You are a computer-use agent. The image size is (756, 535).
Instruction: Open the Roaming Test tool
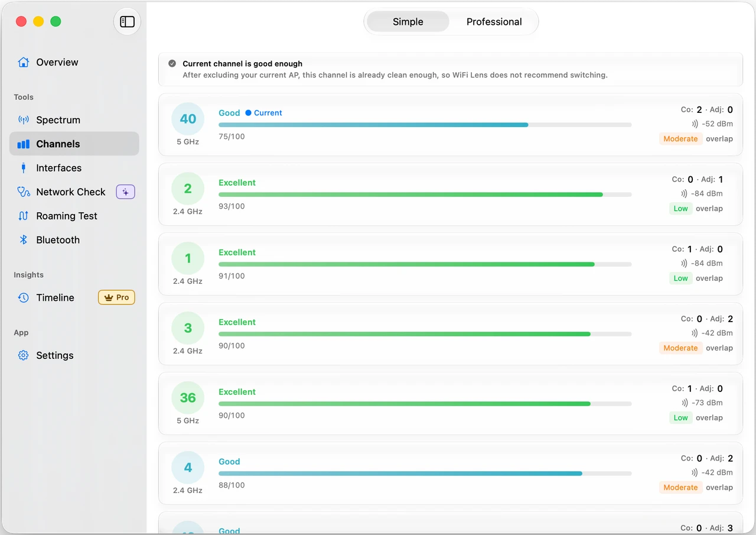pyautogui.click(x=74, y=216)
